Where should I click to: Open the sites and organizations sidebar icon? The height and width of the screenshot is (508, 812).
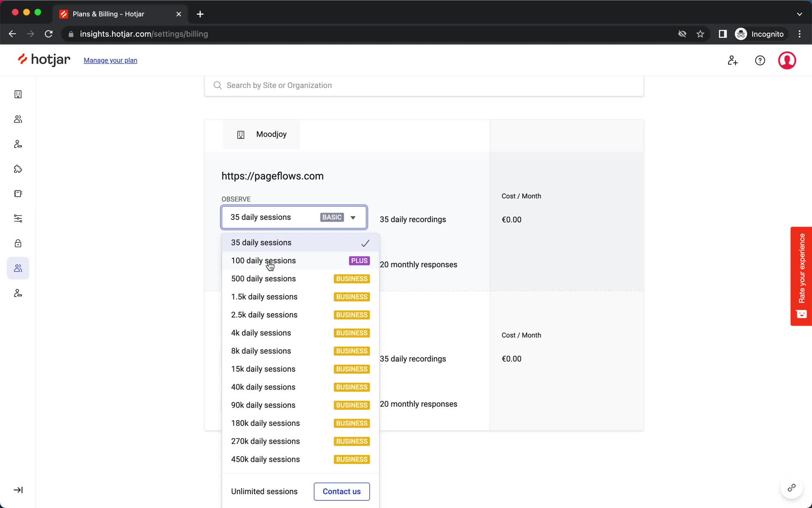(x=18, y=94)
